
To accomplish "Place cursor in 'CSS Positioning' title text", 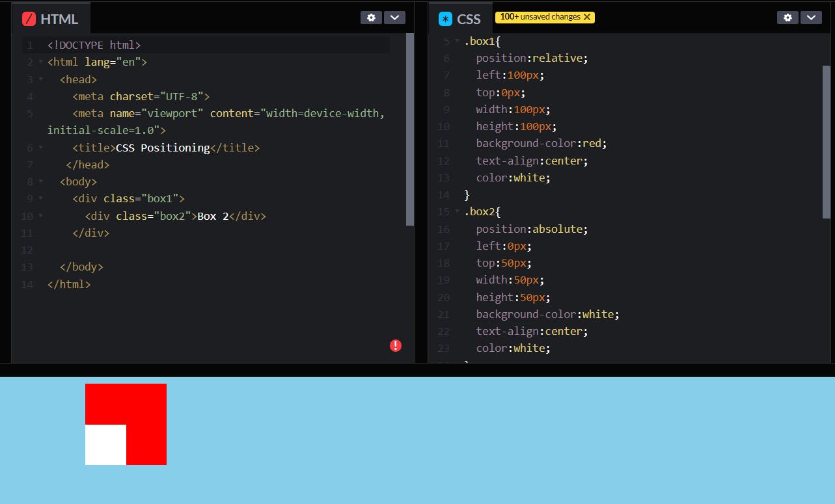I will (163, 148).
